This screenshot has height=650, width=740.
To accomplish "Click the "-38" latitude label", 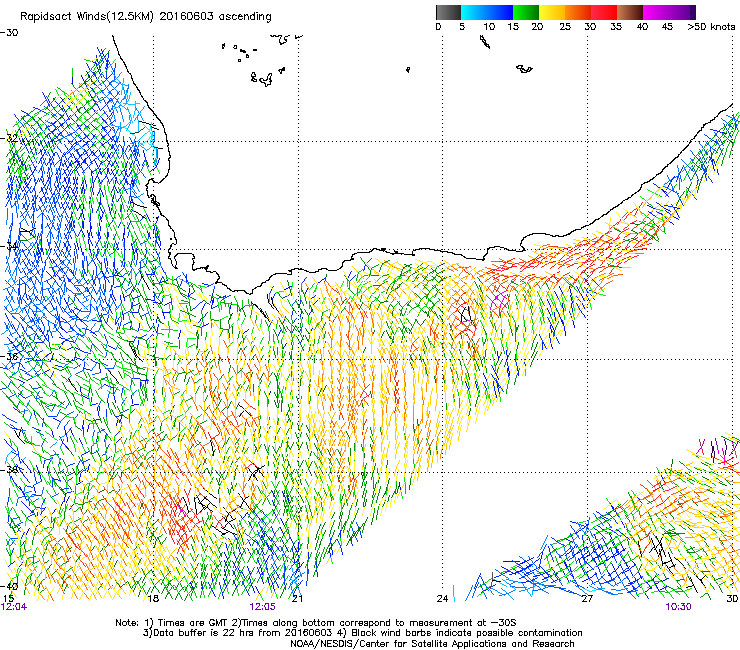I will pos(9,470).
